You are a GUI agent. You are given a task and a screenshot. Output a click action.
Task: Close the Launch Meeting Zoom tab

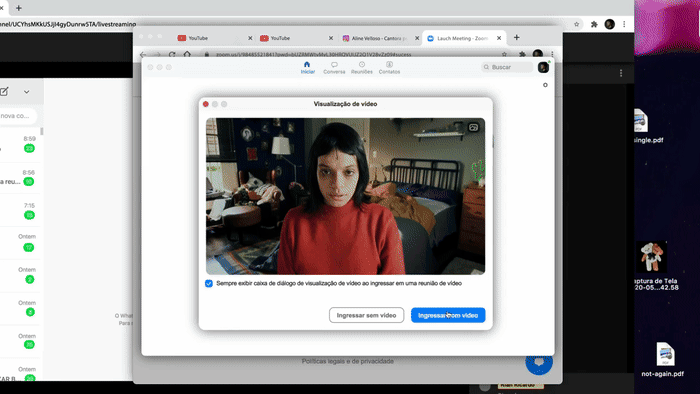tap(499, 38)
